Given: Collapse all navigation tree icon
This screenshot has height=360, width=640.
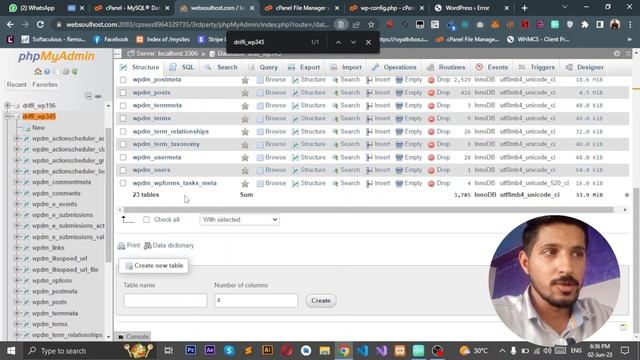Looking at the screenshot, I should point(89,96).
